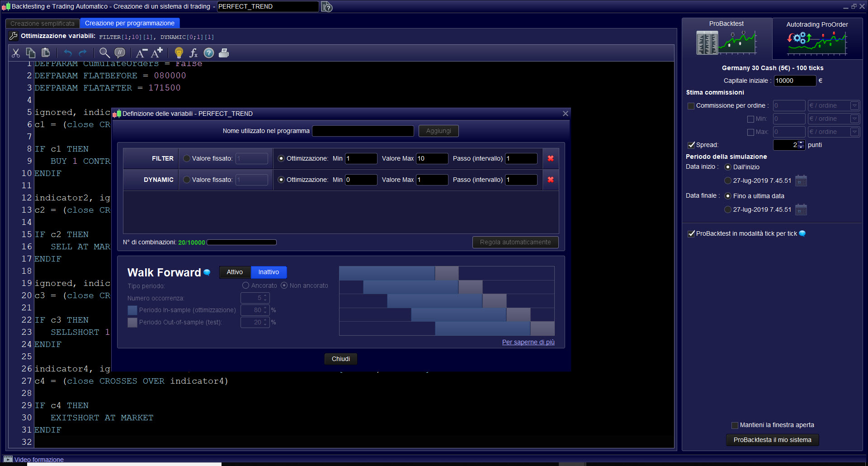Delete the FILTER variable with red X
Screen dimensions: 868x466
click(x=551, y=158)
